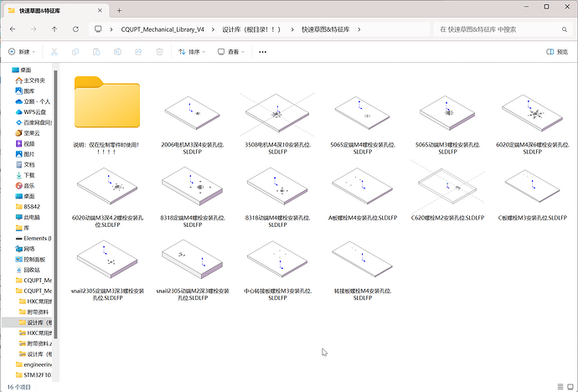The width and height of the screenshot is (578, 392).
Task: Select 5065定端M4螺栓安装孔位 file
Action: [x=363, y=123]
